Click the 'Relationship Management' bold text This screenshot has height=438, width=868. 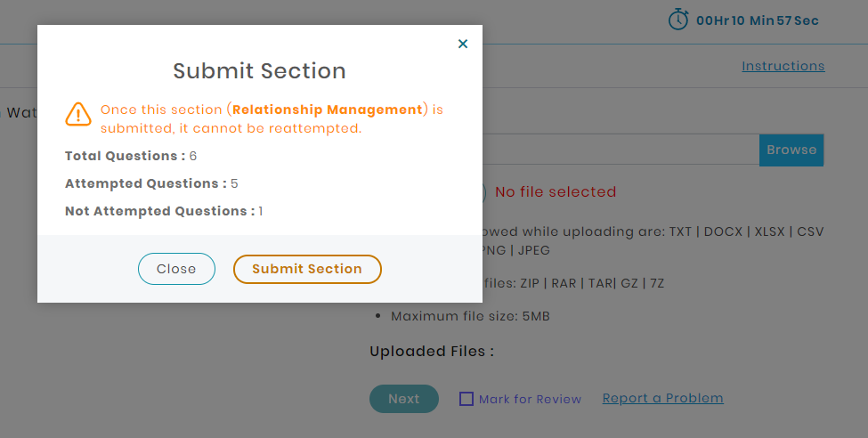328,109
